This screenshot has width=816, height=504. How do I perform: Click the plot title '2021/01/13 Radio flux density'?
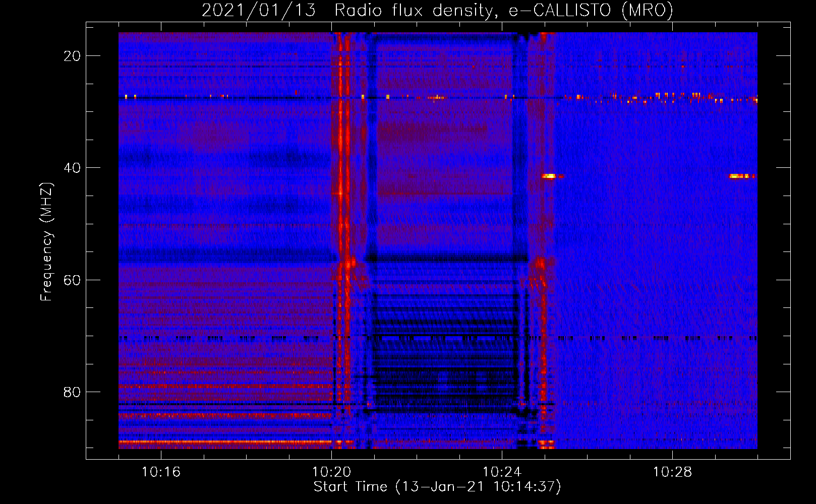coord(437,10)
